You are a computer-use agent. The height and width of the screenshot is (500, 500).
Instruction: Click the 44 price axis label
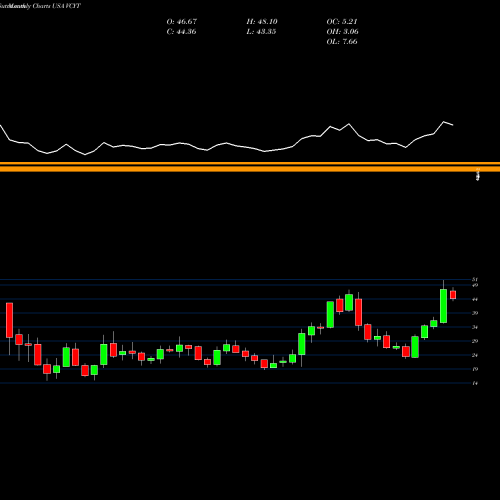(x=475, y=299)
